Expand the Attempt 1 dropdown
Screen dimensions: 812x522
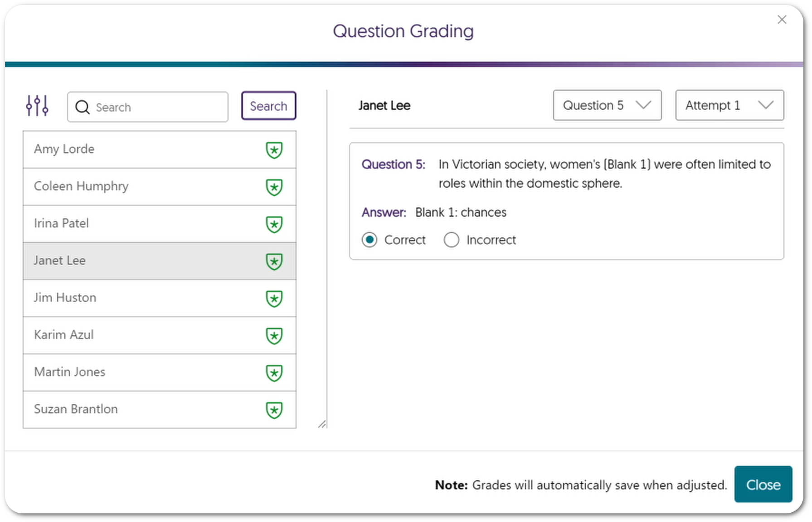click(x=729, y=105)
